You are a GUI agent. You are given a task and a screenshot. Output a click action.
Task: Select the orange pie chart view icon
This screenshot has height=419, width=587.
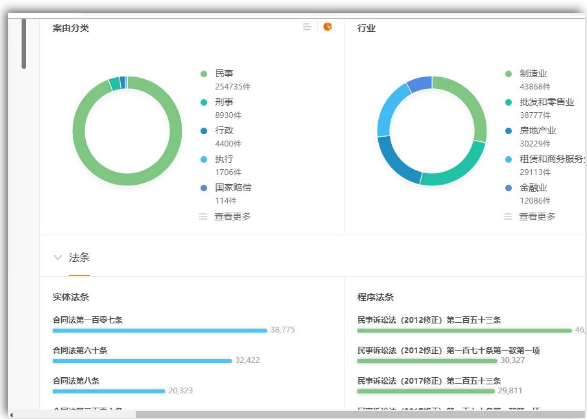point(328,27)
